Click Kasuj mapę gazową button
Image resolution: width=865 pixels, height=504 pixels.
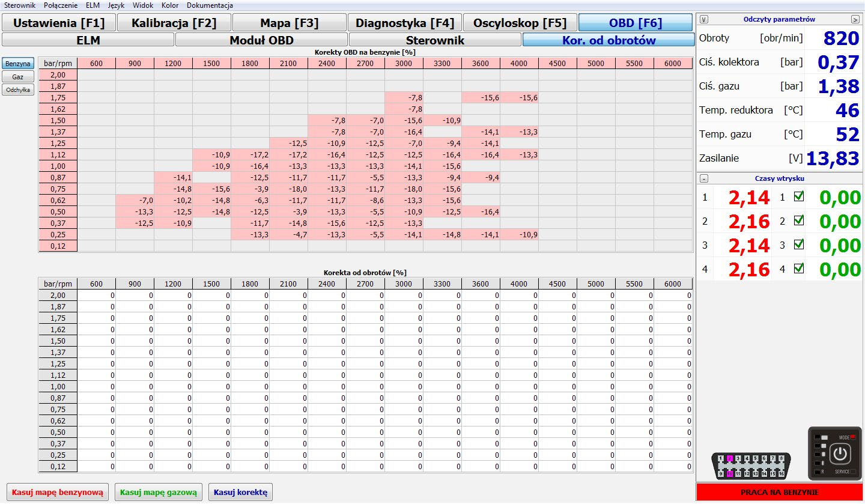tap(159, 492)
